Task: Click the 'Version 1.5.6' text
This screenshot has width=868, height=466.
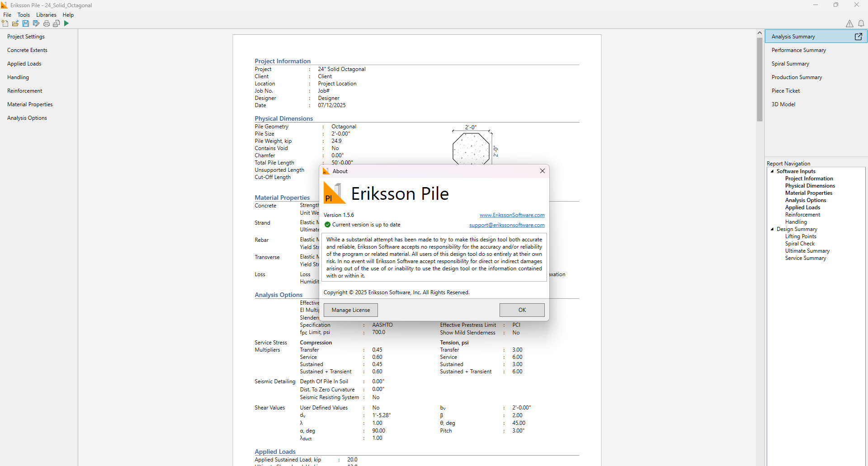Action: tap(339, 215)
